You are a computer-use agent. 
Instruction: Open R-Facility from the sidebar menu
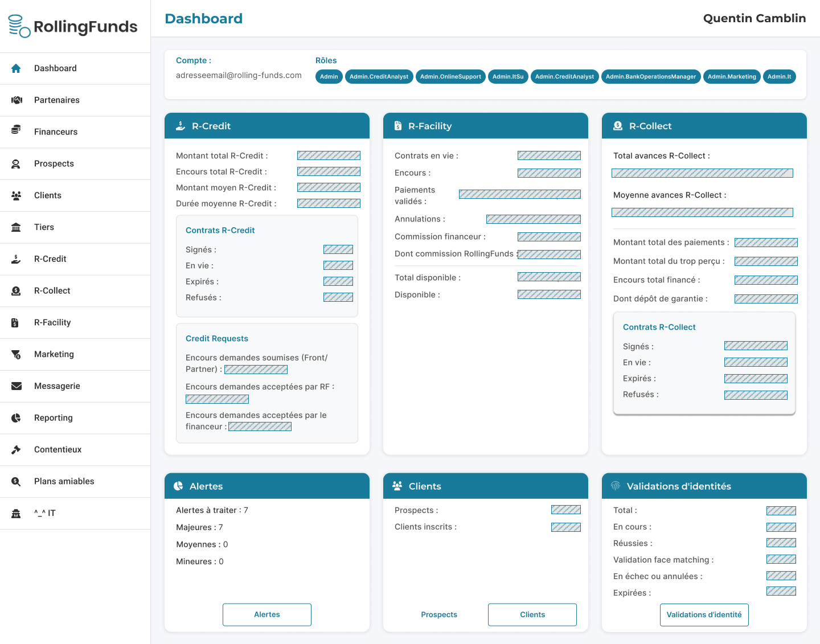(75, 323)
